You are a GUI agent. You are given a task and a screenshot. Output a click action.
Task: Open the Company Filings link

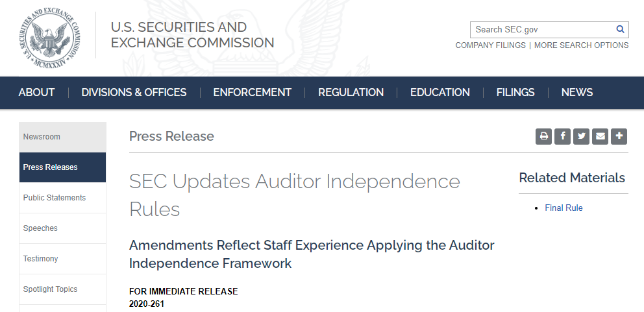click(x=490, y=45)
